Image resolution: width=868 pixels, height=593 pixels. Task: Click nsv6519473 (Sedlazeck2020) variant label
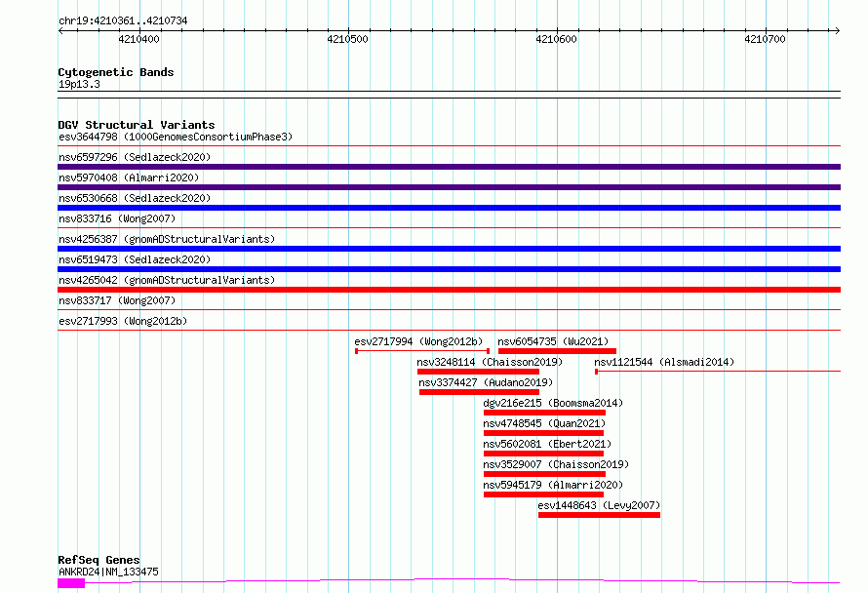[x=135, y=259]
